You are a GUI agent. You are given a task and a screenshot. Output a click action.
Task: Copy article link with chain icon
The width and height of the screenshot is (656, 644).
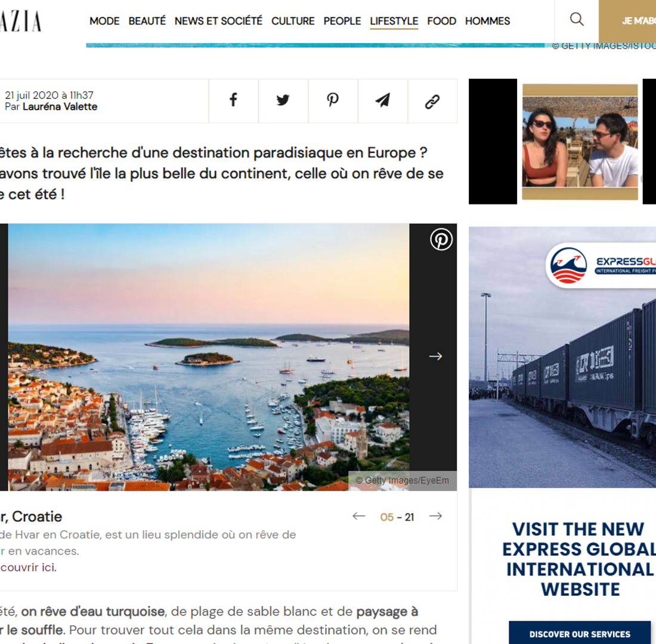tap(432, 100)
